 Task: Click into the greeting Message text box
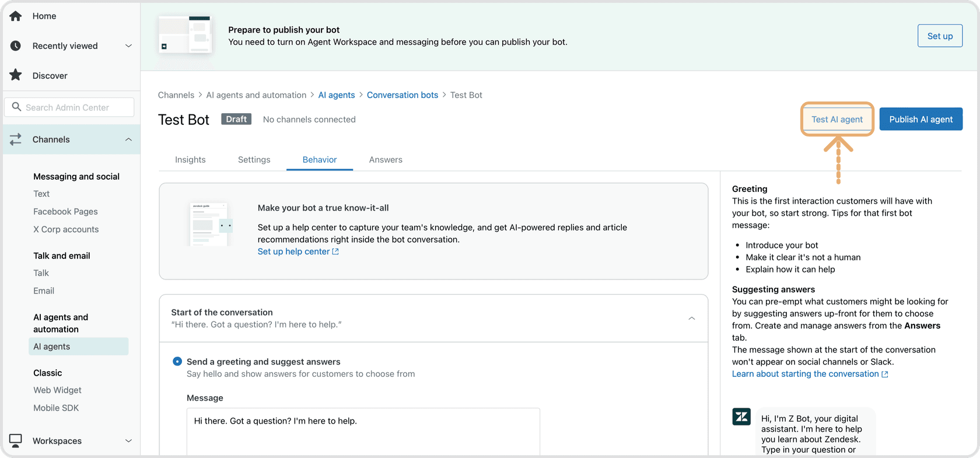click(363, 432)
